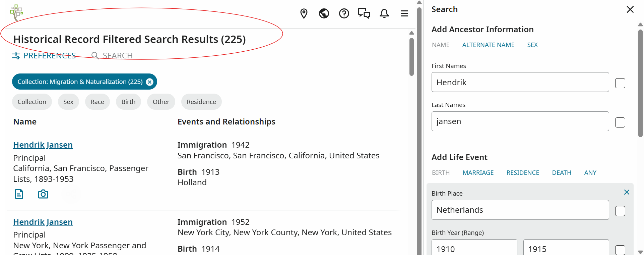Check exact match box for Last Names
644x255 pixels.
click(x=620, y=122)
